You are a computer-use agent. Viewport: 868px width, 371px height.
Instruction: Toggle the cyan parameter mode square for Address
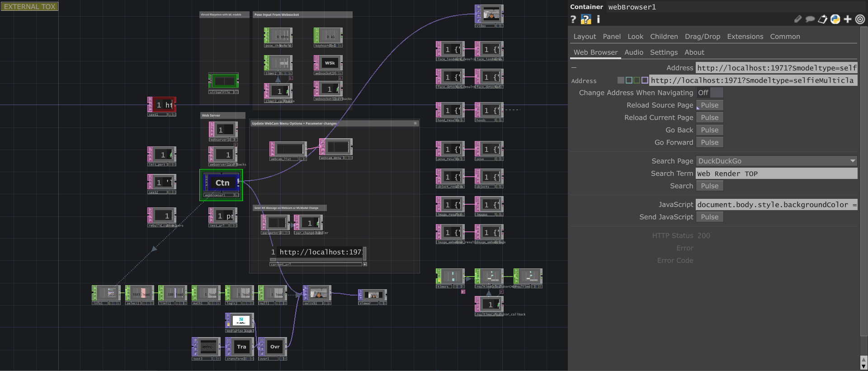[x=629, y=80]
